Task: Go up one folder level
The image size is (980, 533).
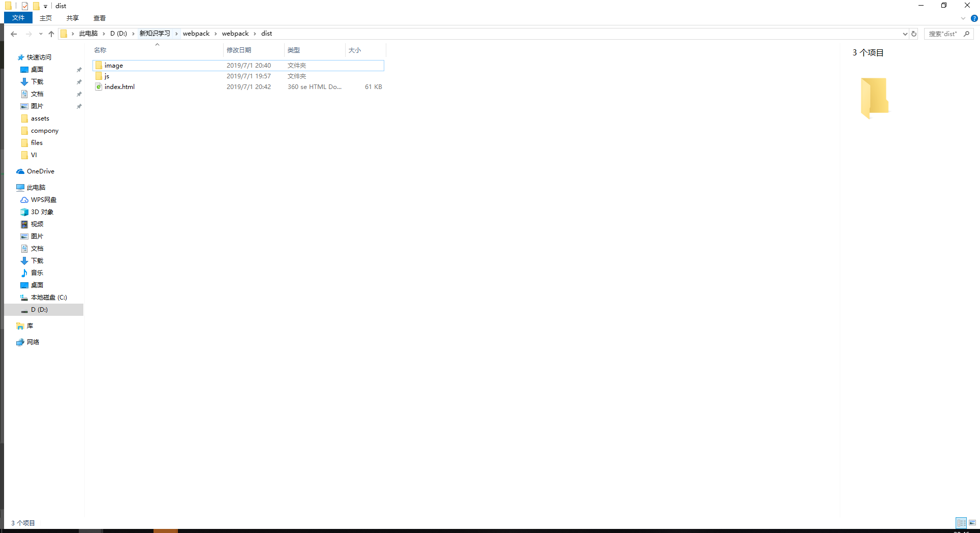Action: (x=51, y=34)
